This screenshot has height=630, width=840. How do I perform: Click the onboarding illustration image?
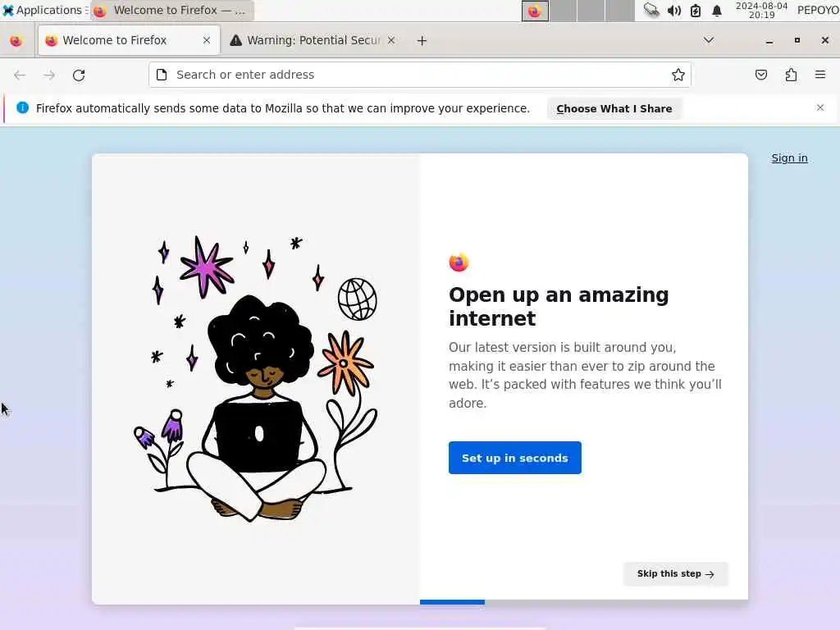[256, 379]
